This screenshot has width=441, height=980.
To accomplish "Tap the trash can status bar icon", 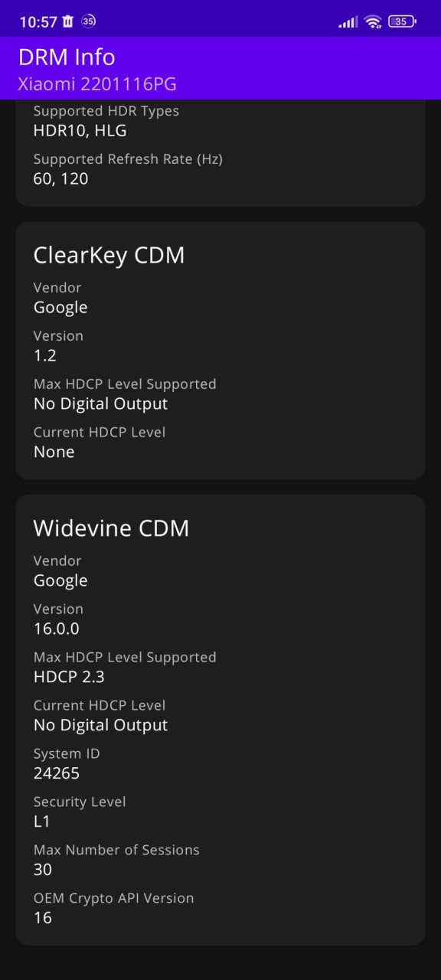I will [68, 21].
